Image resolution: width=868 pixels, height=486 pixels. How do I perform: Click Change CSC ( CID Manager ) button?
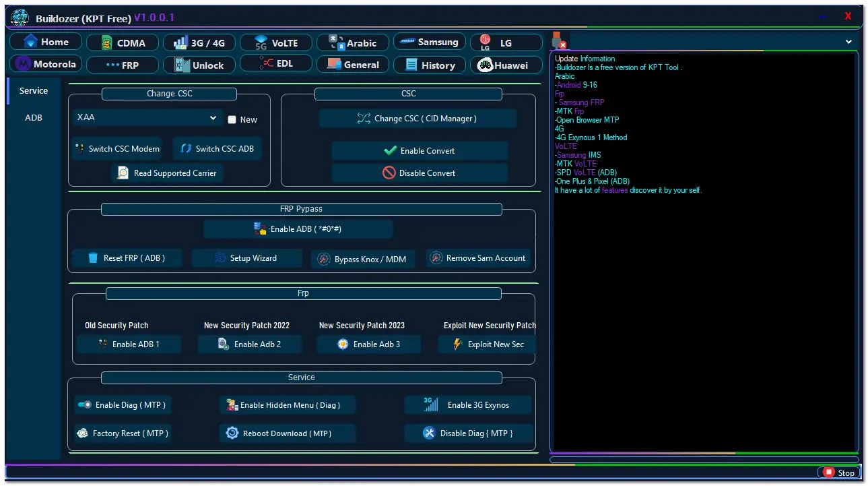(418, 119)
